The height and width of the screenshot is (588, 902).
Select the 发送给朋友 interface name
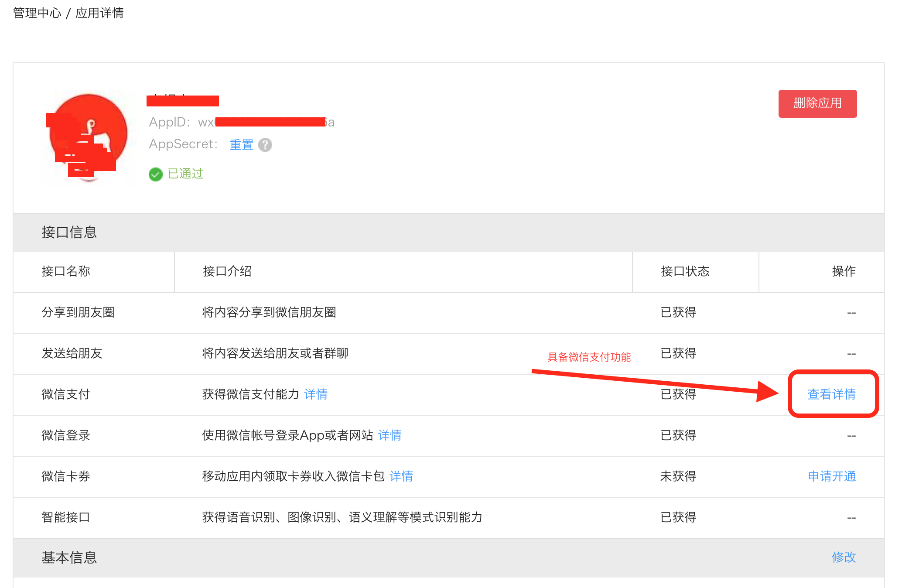pyautogui.click(x=72, y=353)
